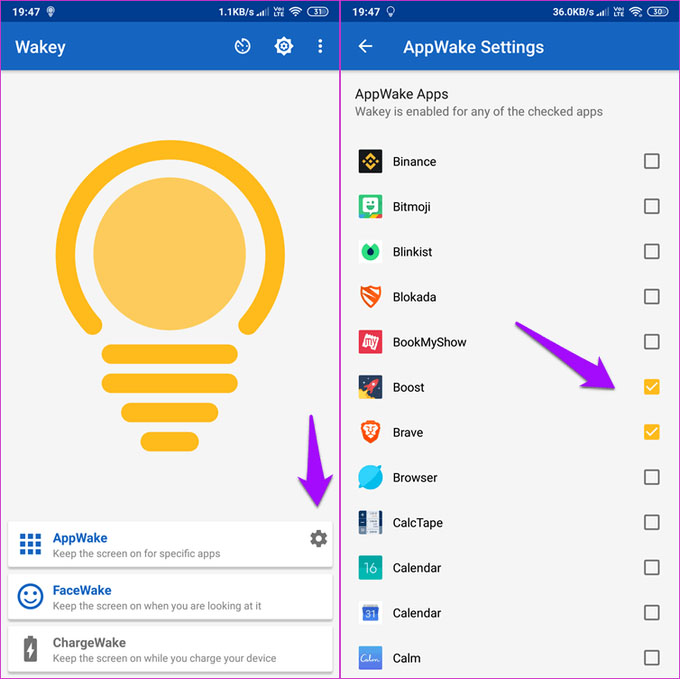
Task: Go back using the AppWake Settings arrow
Action: pyautogui.click(x=366, y=46)
